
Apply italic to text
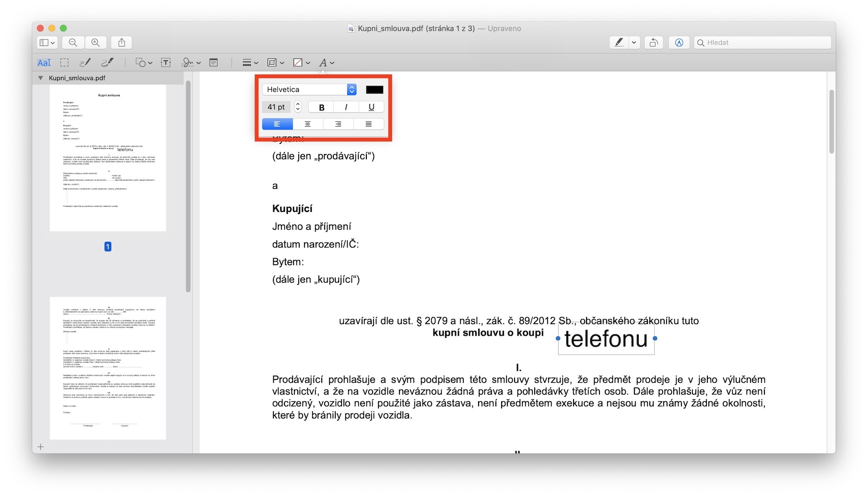pos(346,107)
